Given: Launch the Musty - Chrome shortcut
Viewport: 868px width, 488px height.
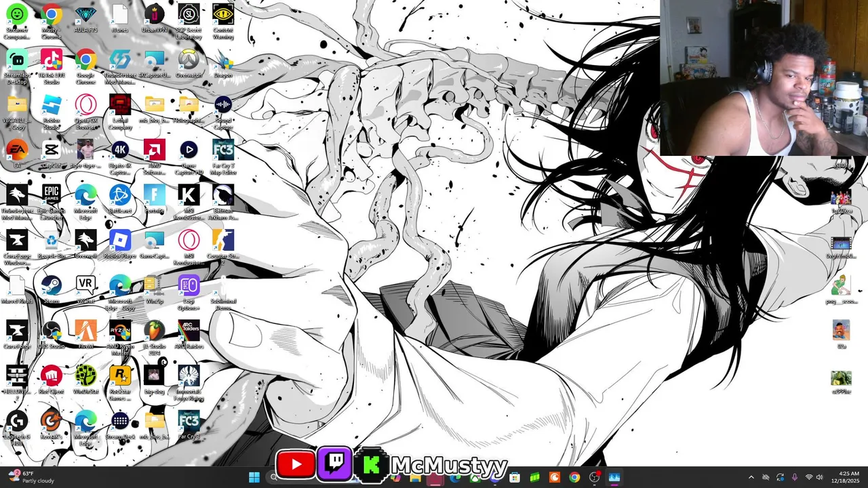Looking at the screenshot, I should (52, 20).
